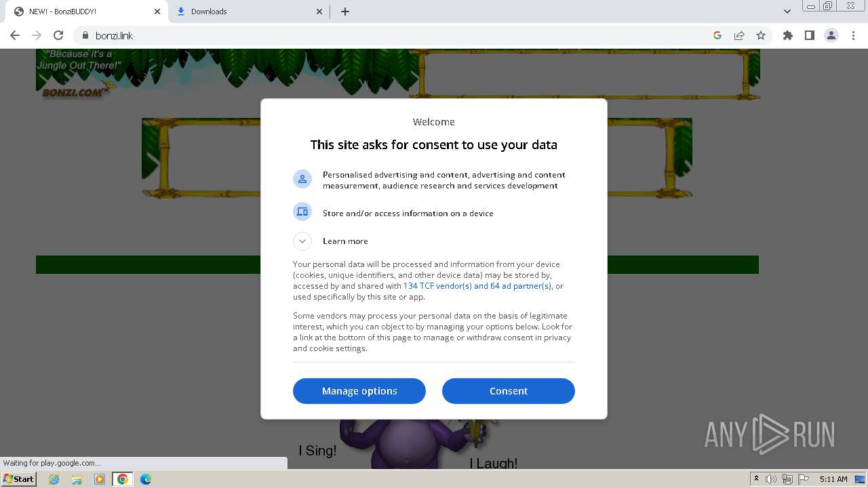
Task: Click the Chrome taskbar icon
Action: (x=123, y=479)
